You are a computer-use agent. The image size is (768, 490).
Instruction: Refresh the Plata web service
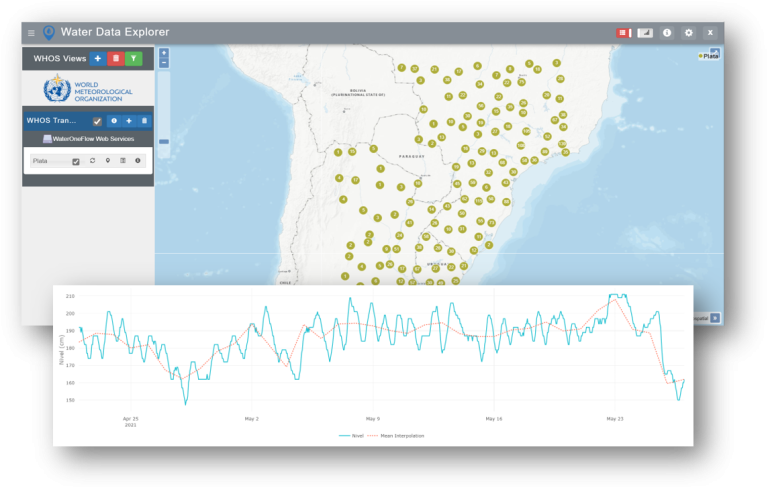coord(92,161)
